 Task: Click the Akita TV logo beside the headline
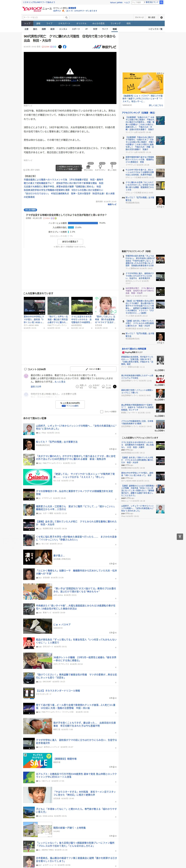coord(104,47)
